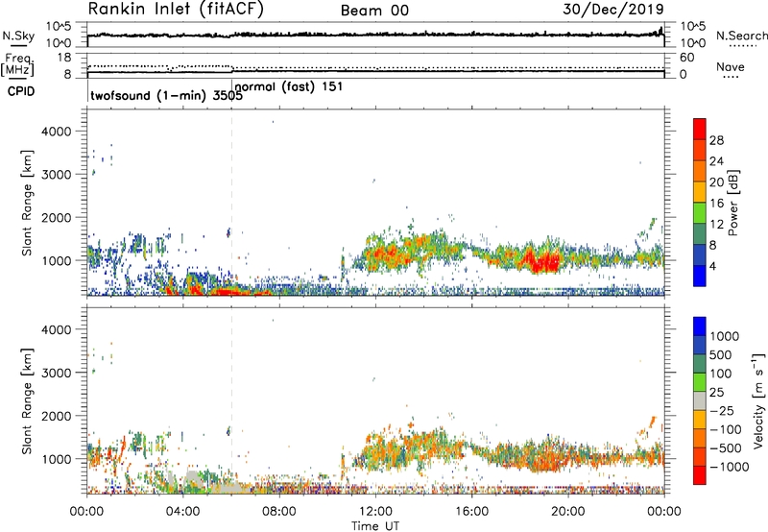Image resolution: width=768 pixels, height=532 pixels.
Task: Click the blue bottom swatch of power bar
Action: pyautogui.click(x=700, y=276)
